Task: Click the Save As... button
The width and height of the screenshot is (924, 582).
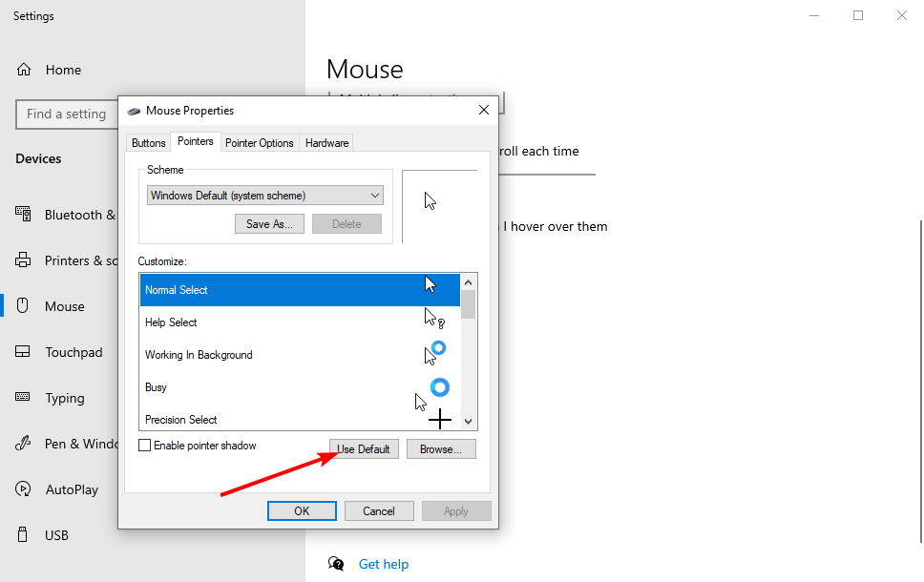Action: pyautogui.click(x=269, y=224)
